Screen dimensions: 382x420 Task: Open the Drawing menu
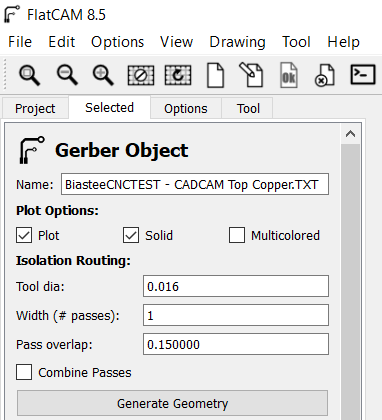[x=237, y=42]
